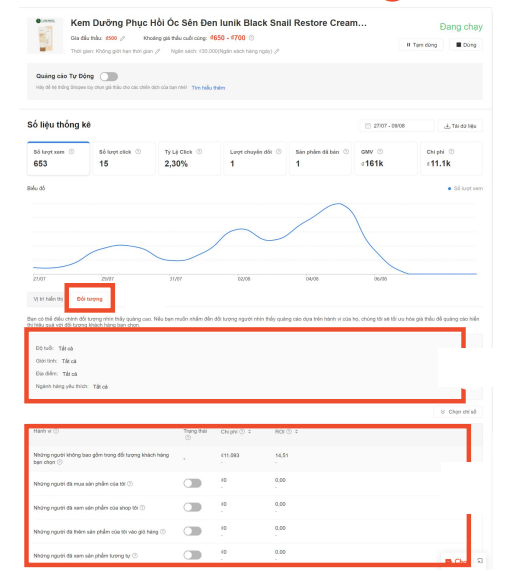Select the Số lượt xem metric card
The width and height of the screenshot is (511, 573).
58,159
